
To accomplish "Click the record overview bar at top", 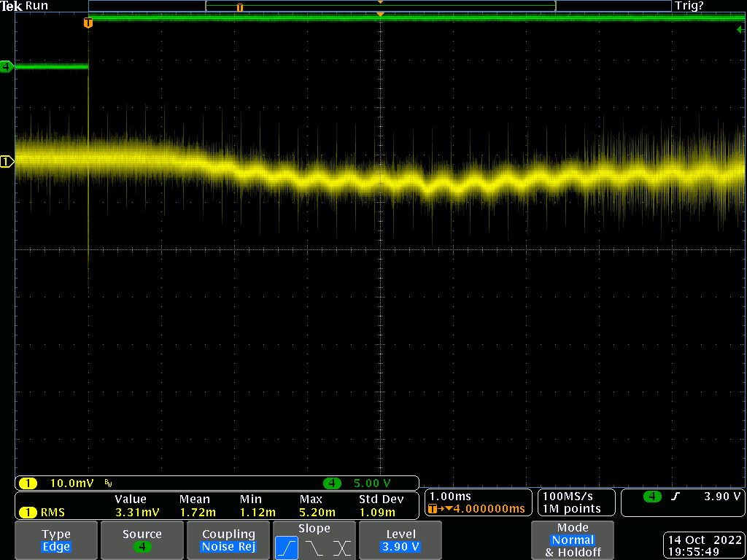I will [379, 6].
